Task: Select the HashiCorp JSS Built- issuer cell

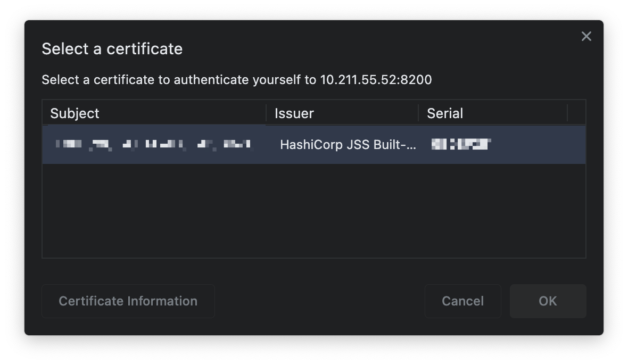Action: (x=348, y=144)
